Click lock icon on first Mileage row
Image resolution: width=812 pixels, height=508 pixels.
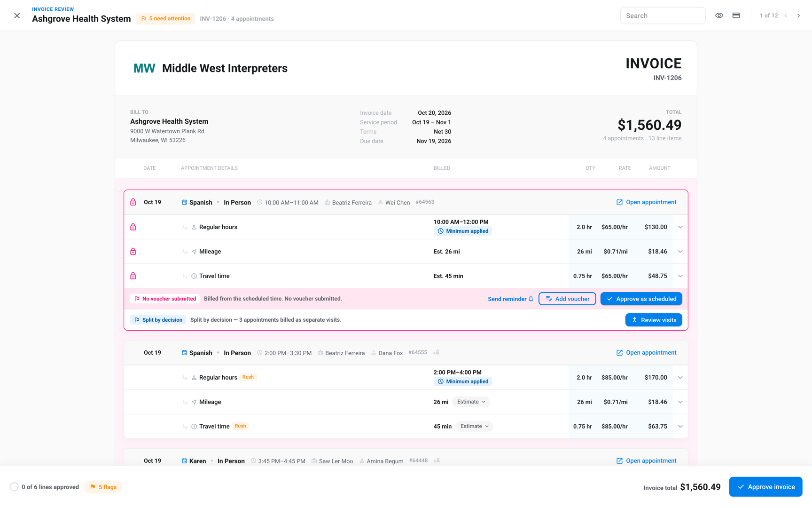pos(133,252)
